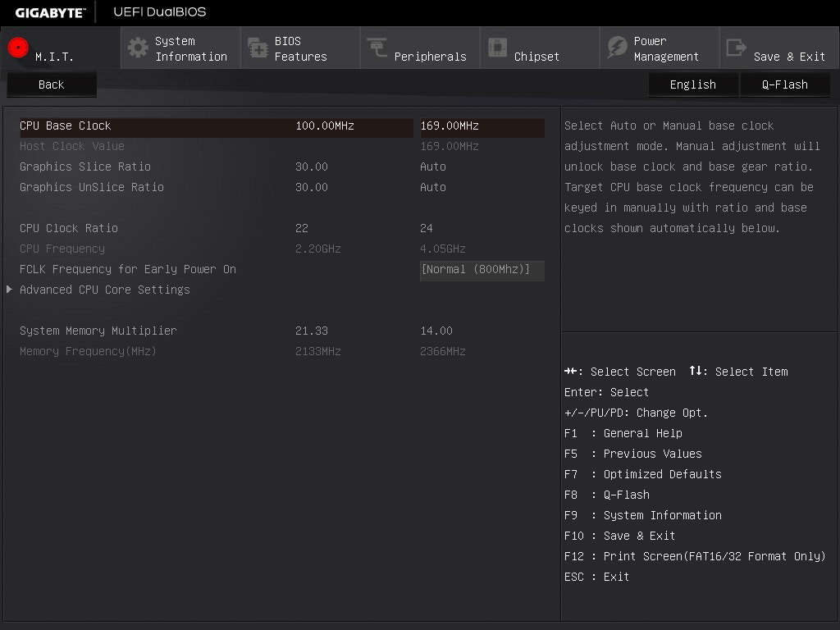Image resolution: width=840 pixels, height=630 pixels.
Task: Click the Peripherals connector icon
Action: [377, 48]
